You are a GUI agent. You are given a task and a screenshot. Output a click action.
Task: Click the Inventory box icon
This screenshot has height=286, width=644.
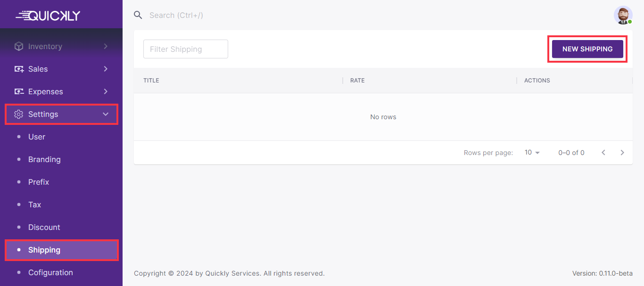[x=19, y=46]
